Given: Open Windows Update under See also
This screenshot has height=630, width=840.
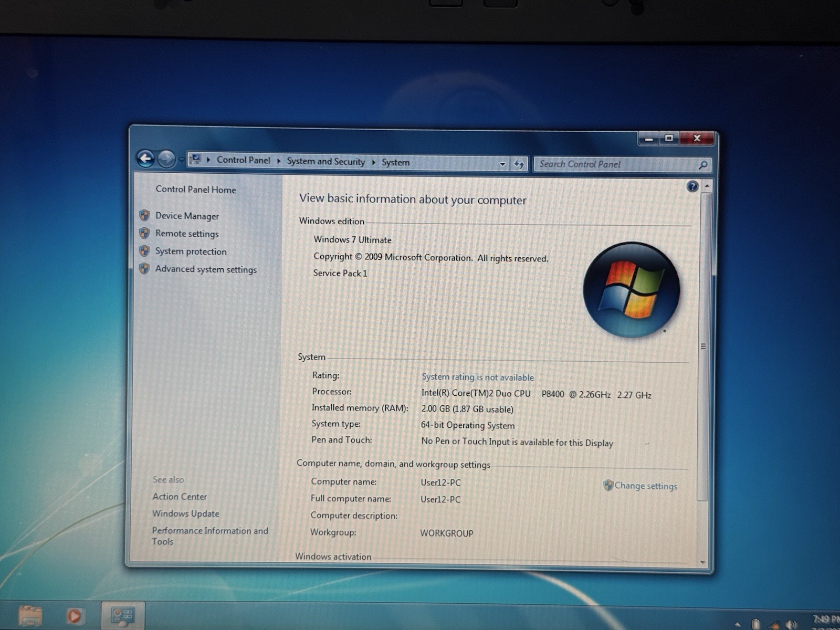Looking at the screenshot, I should [186, 513].
